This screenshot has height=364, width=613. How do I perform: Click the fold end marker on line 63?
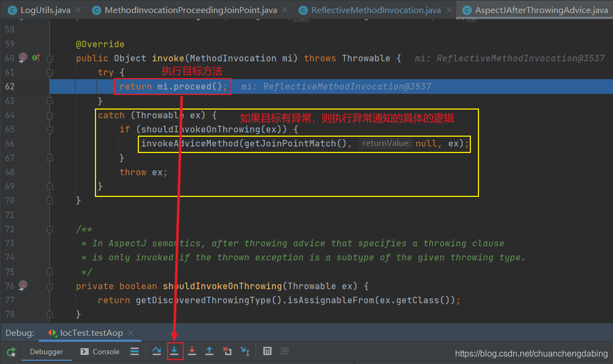[50, 101]
